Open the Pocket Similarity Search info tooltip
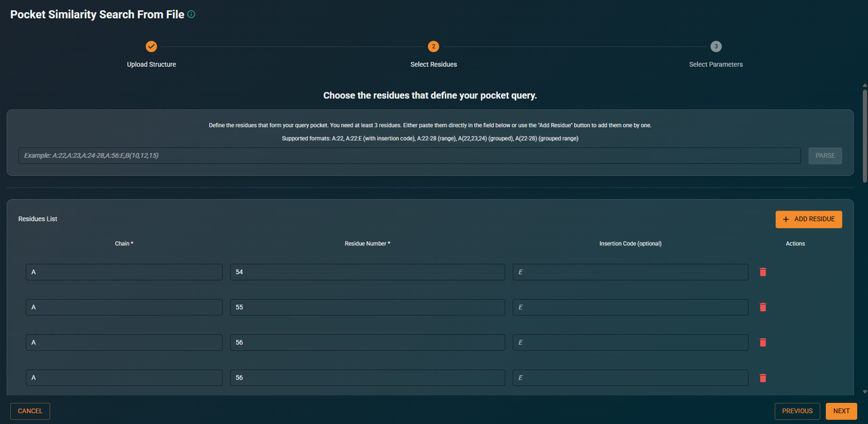The height and width of the screenshot is (424, 868). [x=192, y=13]
